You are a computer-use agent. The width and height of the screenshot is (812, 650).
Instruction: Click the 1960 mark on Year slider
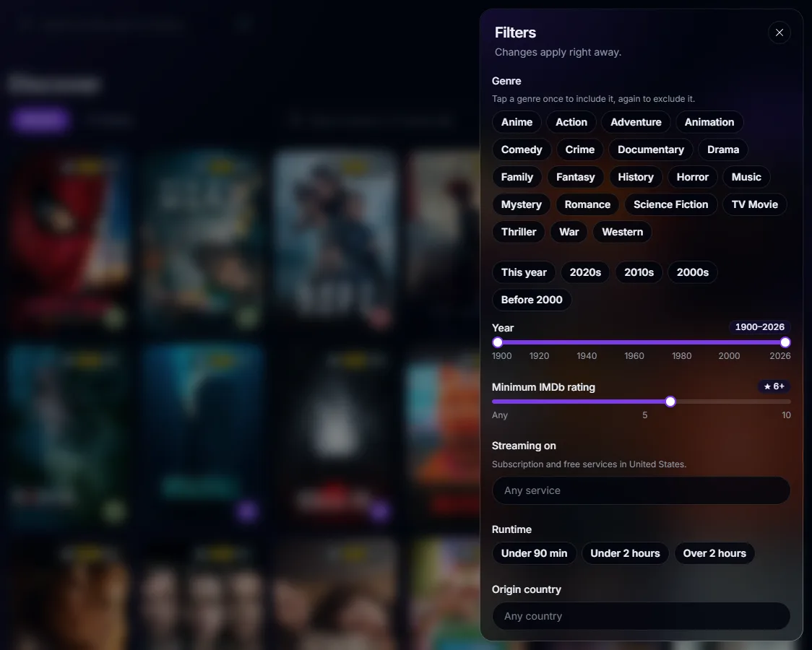point(634,356)
